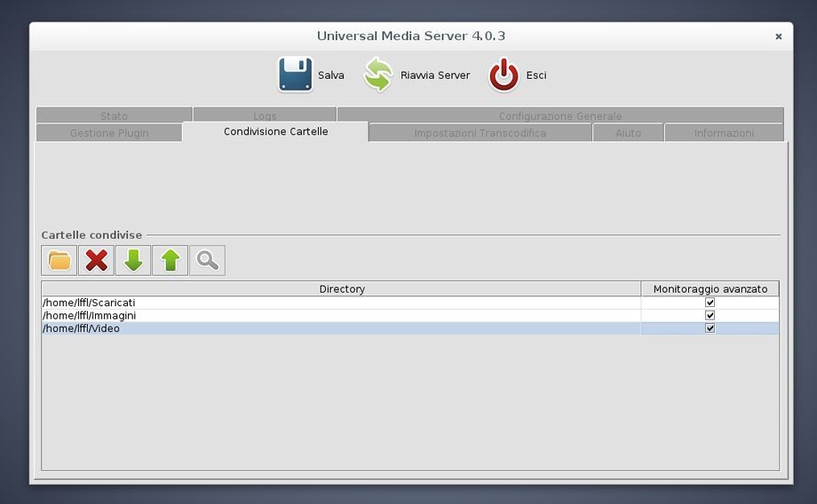817x504 pixels.
Task: Move folder down with green down arrow
Action: tap(133, 260)
